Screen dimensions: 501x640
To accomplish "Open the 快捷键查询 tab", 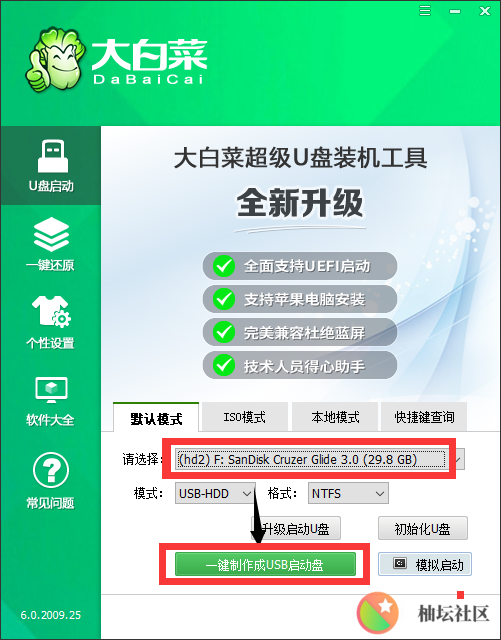I will (424, 417).
